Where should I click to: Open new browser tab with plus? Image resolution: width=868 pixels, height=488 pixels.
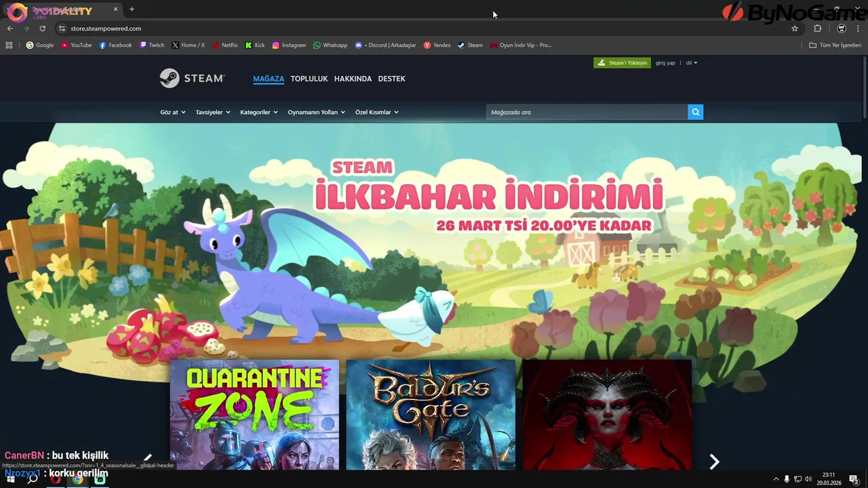coord(132,9)
